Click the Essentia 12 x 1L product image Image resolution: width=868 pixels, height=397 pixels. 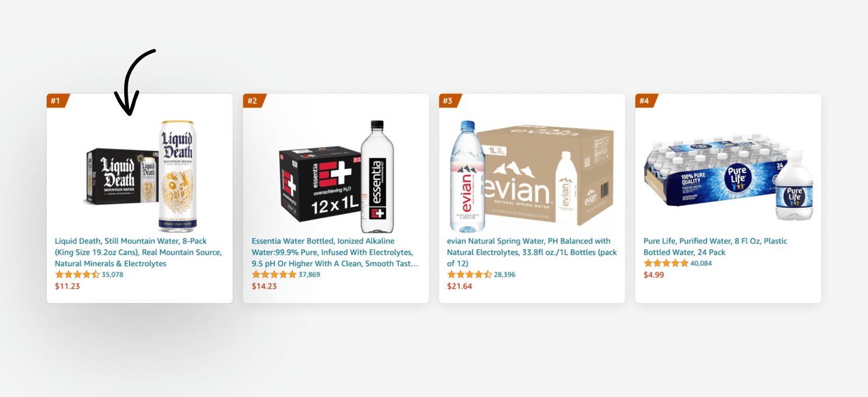tap(337, 177)
